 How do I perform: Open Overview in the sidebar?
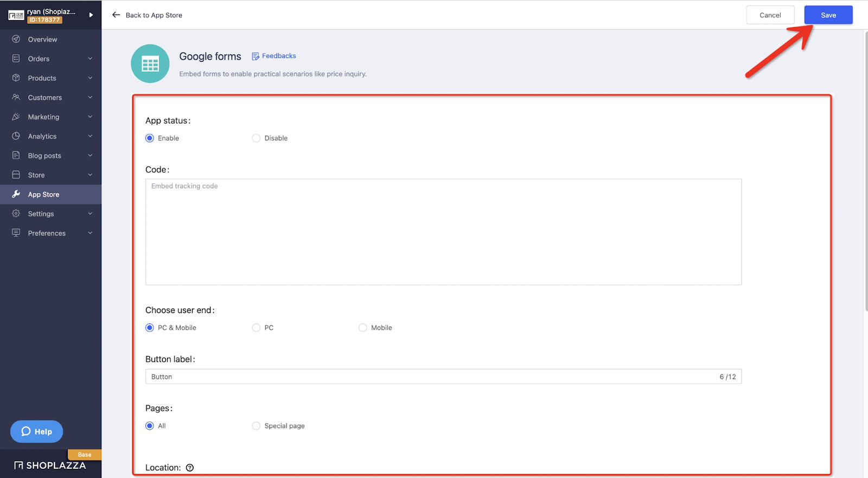coord(50,39)
